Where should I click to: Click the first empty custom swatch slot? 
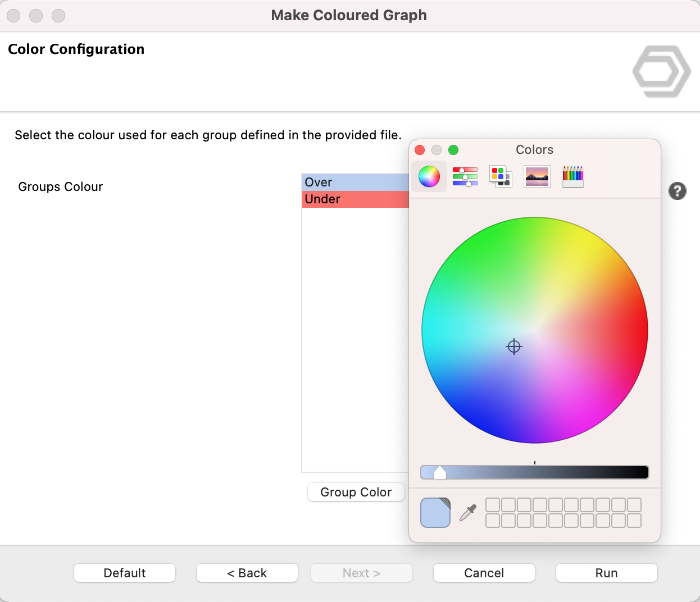click(493, 505)
